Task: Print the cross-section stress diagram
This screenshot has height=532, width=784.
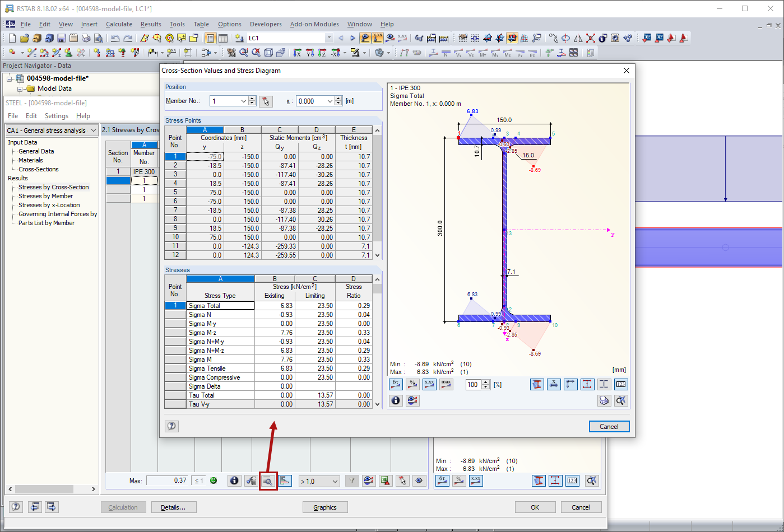Action: [x=604, y=400]
